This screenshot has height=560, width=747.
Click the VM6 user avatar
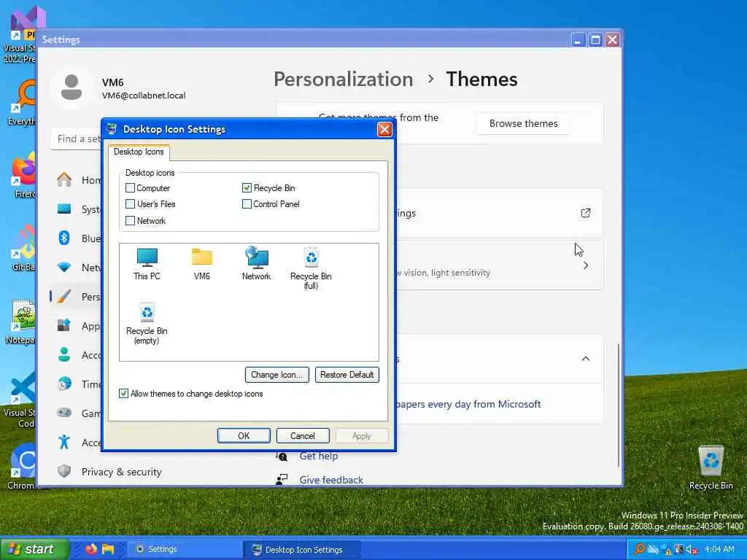71,87
